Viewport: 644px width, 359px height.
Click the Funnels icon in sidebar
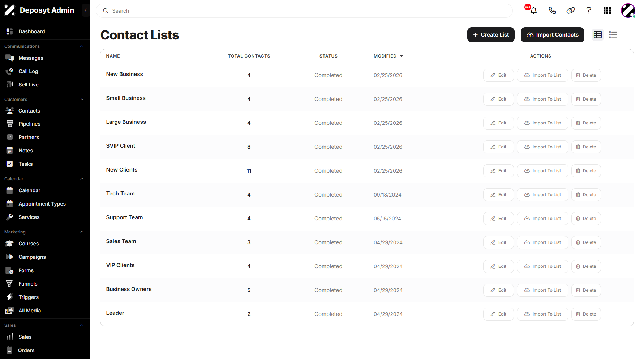[x=10, y=284]
